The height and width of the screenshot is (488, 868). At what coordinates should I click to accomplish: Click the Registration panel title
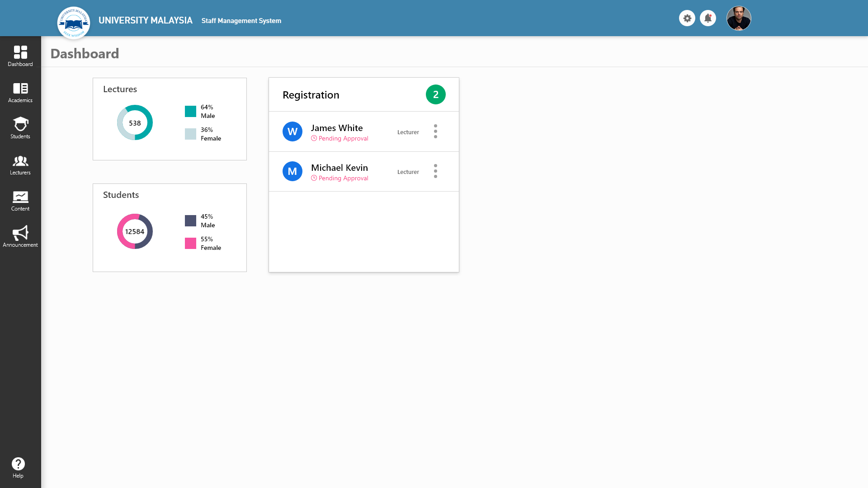311,95
